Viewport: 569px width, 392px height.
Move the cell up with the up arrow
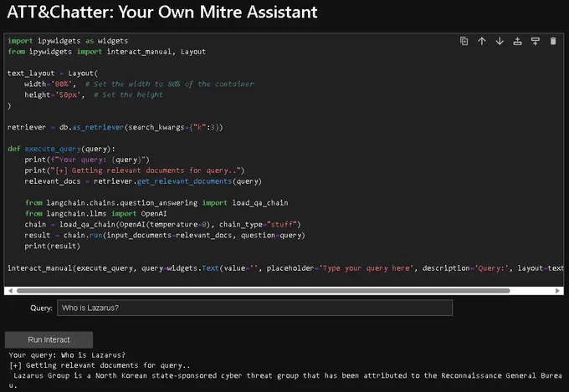481,41
